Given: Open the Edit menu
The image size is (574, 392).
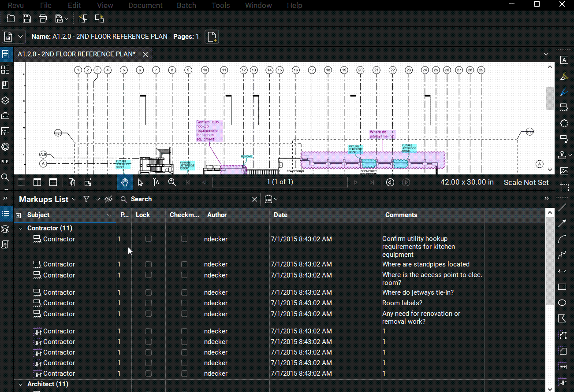Looking at the screenshot, I should [74, 5].
